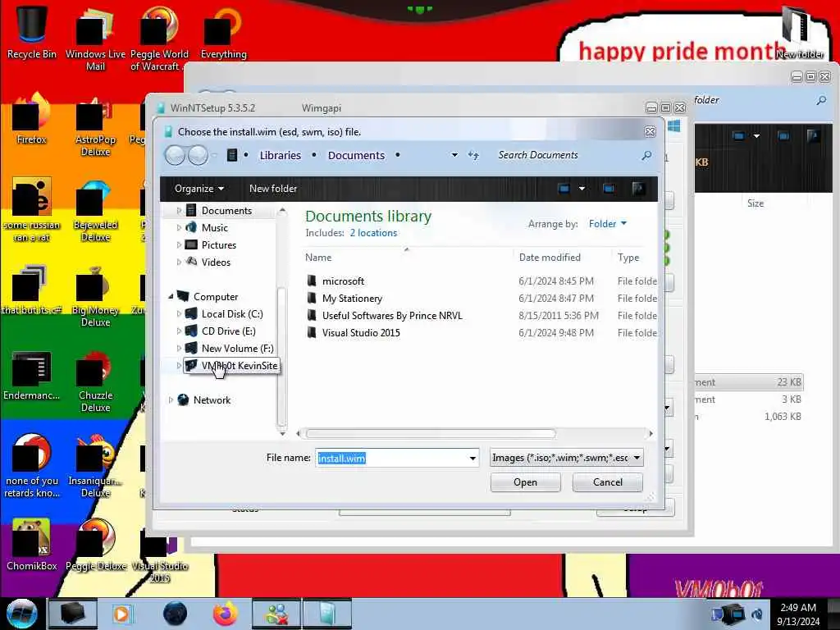The height and width of the screenshot is (630, 840).
Task: Open address bar previous locations dropdown
Action: pyautogui.click(x=454, y=155)
